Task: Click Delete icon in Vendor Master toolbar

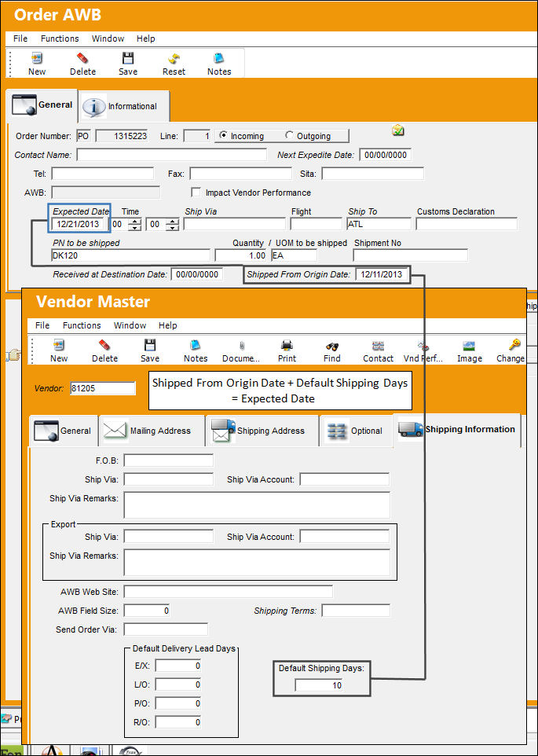Action: [104, 346]
